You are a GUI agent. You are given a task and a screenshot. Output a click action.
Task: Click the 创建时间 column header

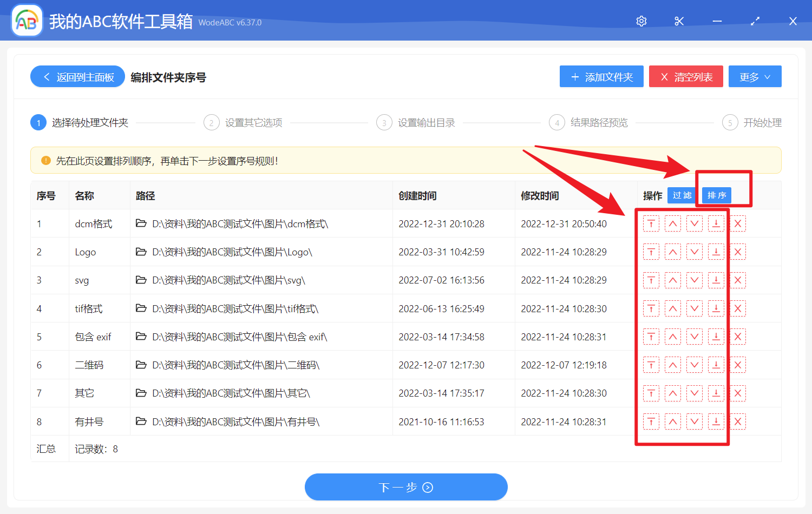point(417,196)
